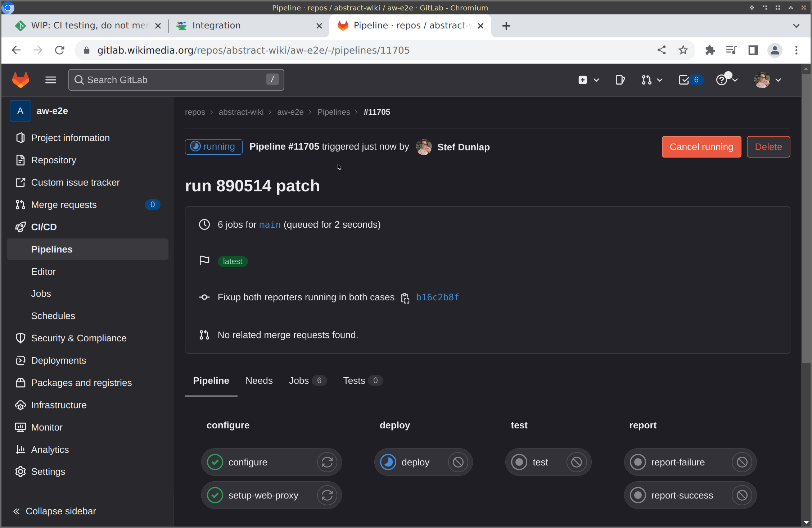Expand the user avatar menu
This screenshot has height=528, width=812.
(767, 80)
